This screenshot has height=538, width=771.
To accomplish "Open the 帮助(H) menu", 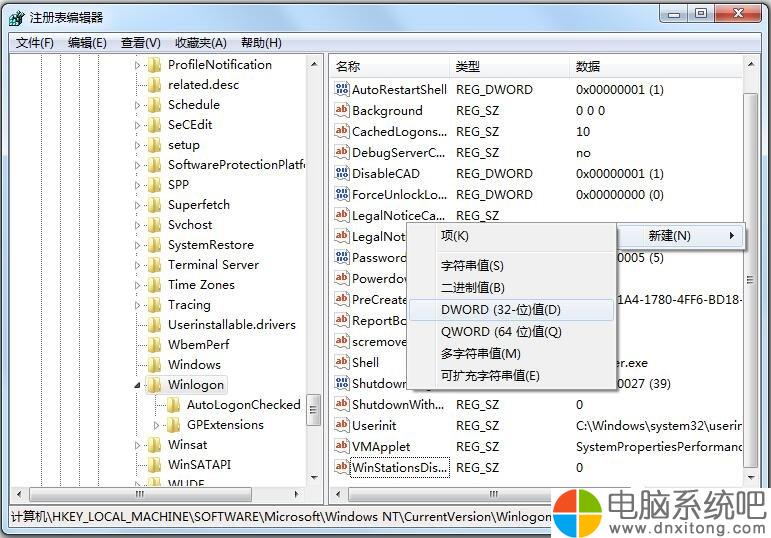I will [x=261, y=43].
